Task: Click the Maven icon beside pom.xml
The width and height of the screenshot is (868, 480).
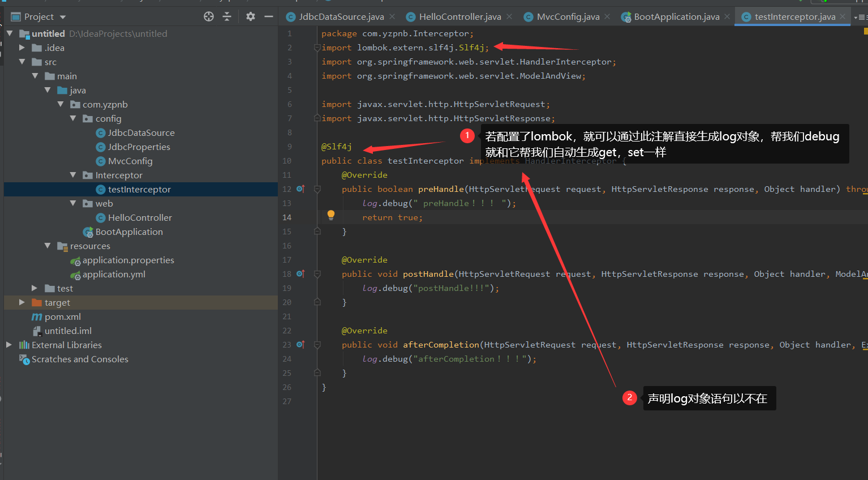Action: point(37,317)
